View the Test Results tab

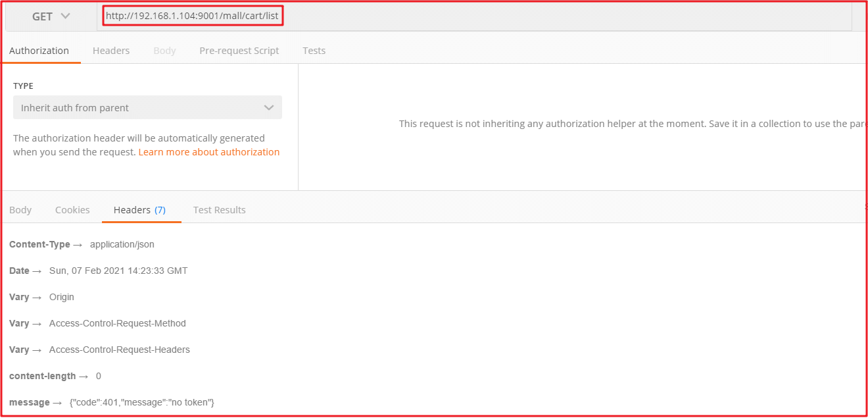(219, 210)
